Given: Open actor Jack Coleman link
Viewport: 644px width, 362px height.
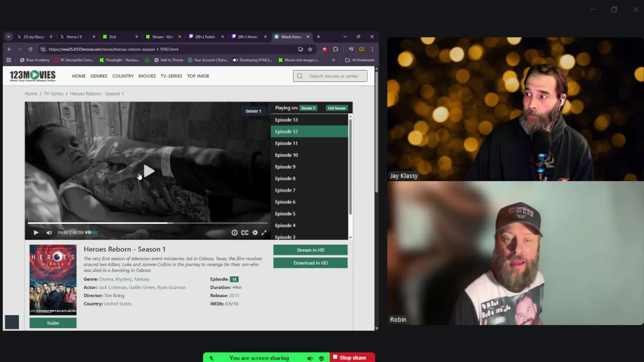Looking at the screenshot, I should click(x=113, y=288).
